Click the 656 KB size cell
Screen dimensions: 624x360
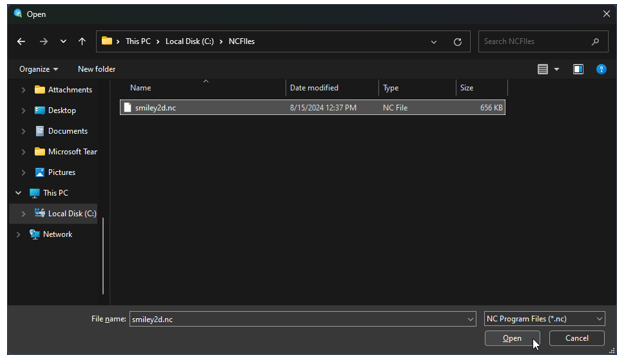491,108
